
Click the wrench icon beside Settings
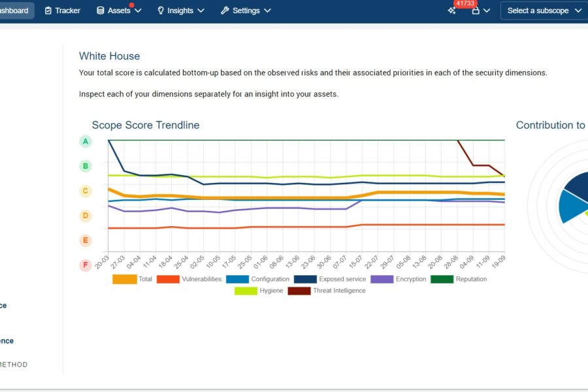pyautogui.click(x=225, y=10)
